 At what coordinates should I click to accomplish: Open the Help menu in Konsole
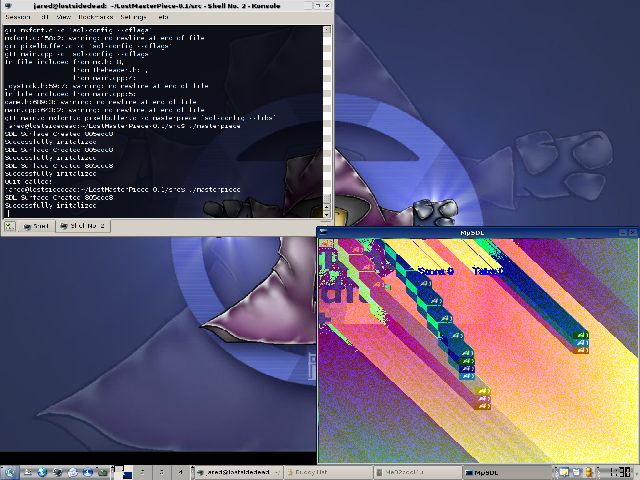coord(163,17)
